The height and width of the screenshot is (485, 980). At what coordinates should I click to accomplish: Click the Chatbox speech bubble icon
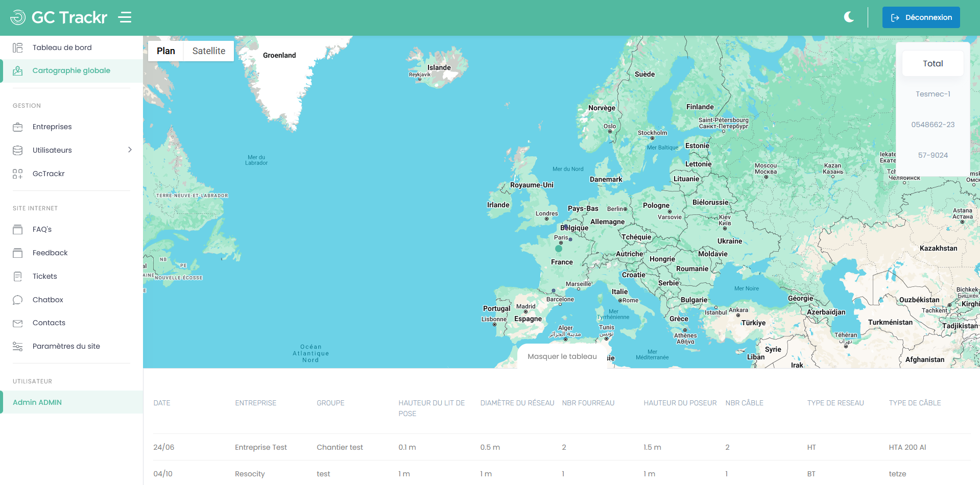[x=18, y=300]
